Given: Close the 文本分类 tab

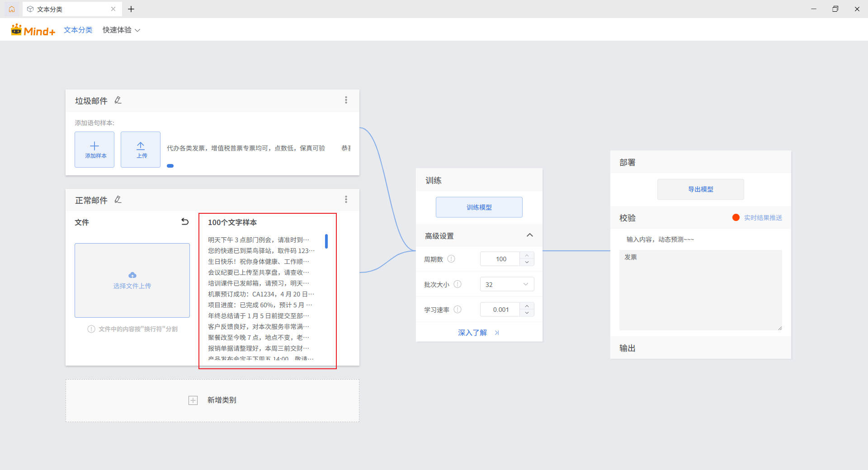Looking at the screenshot, I should click(x=113, y=9).
